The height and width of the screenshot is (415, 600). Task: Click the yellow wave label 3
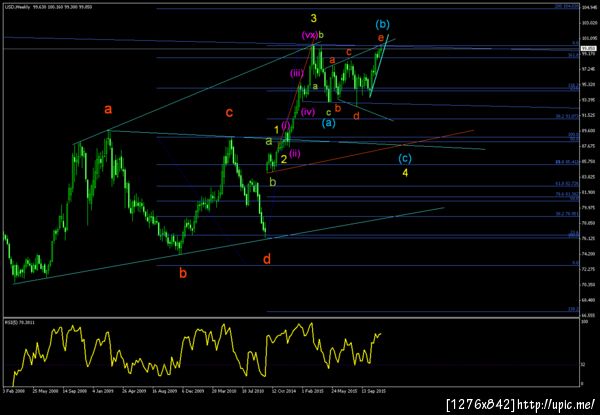pyautogui.click(x=313, y=18)
